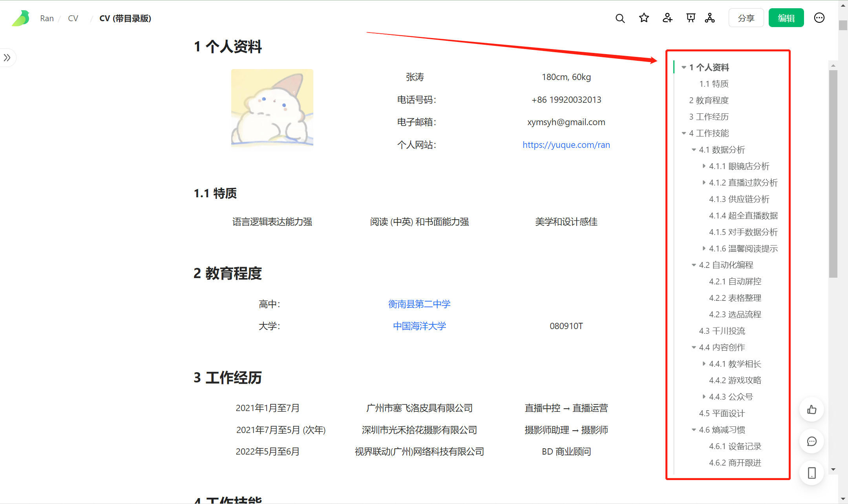Expand the left sidebar with double chevron
848x504 pixels.
point(7,58)
